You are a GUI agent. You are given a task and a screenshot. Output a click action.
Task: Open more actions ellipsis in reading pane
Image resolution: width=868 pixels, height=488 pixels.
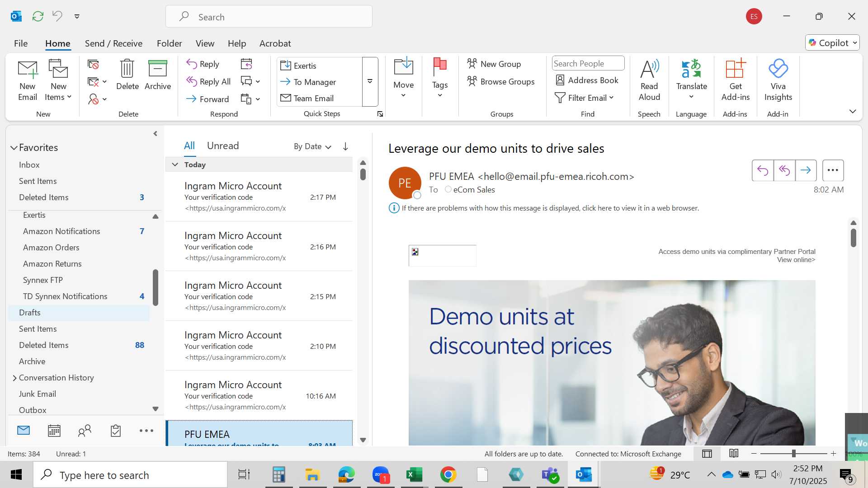tap(833, 170)
